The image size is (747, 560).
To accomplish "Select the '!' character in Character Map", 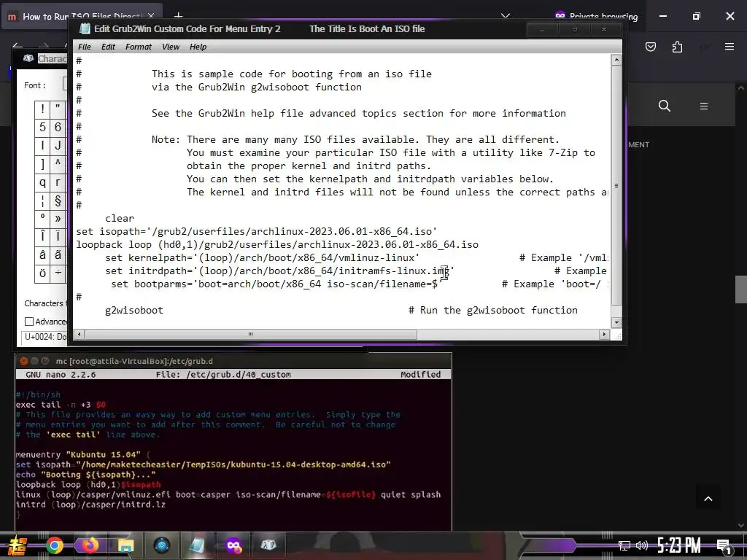I will tap(42, 109).
